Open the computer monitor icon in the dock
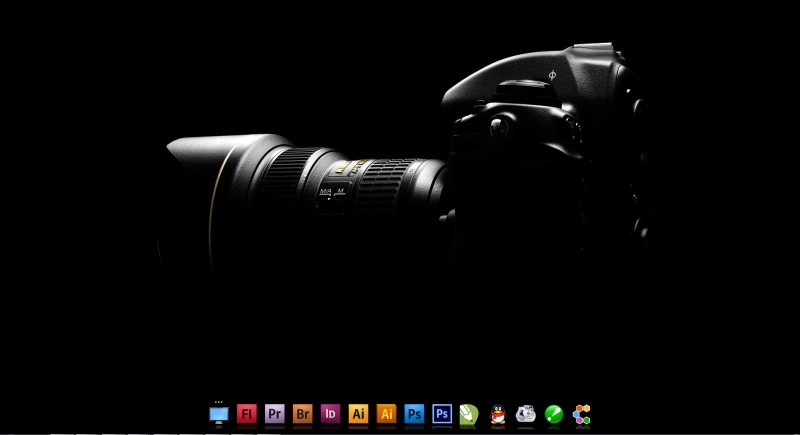Screen dimensions: 800x435 (x=219, y=415)
